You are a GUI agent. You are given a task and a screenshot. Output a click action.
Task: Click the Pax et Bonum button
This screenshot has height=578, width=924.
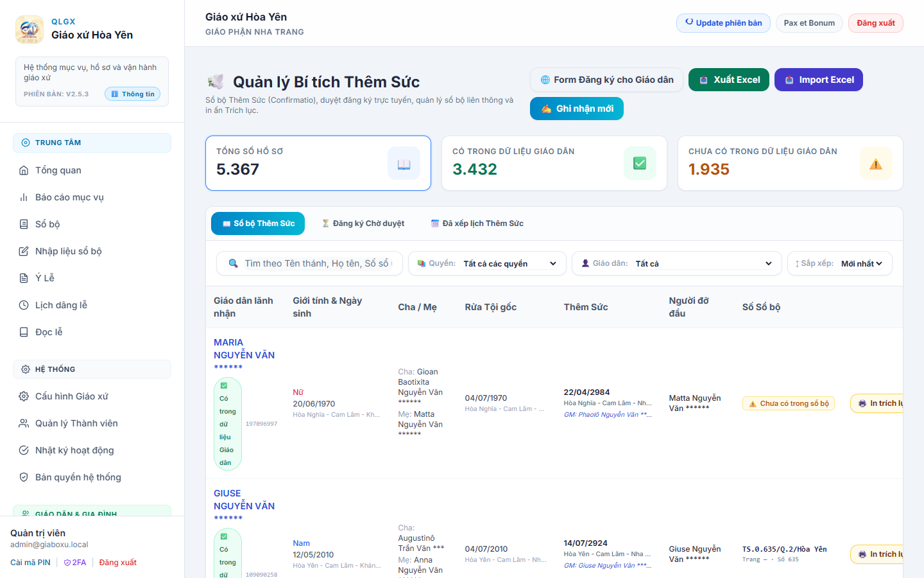[x=809, y=23]
